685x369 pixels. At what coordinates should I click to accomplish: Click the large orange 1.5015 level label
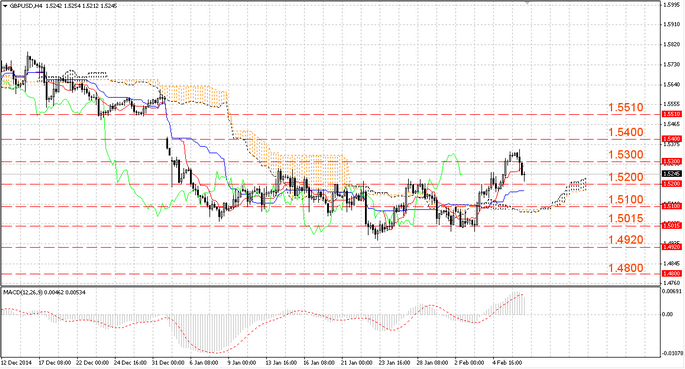(x=626, y=218)
